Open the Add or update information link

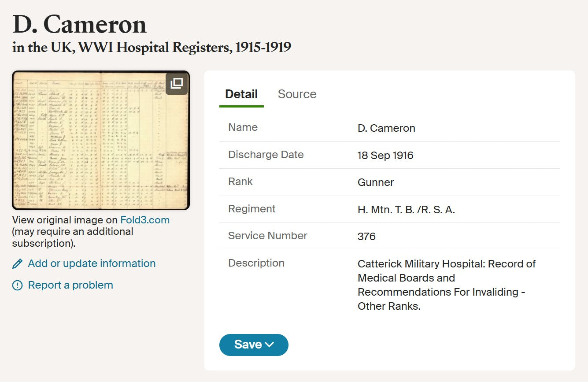92,263
